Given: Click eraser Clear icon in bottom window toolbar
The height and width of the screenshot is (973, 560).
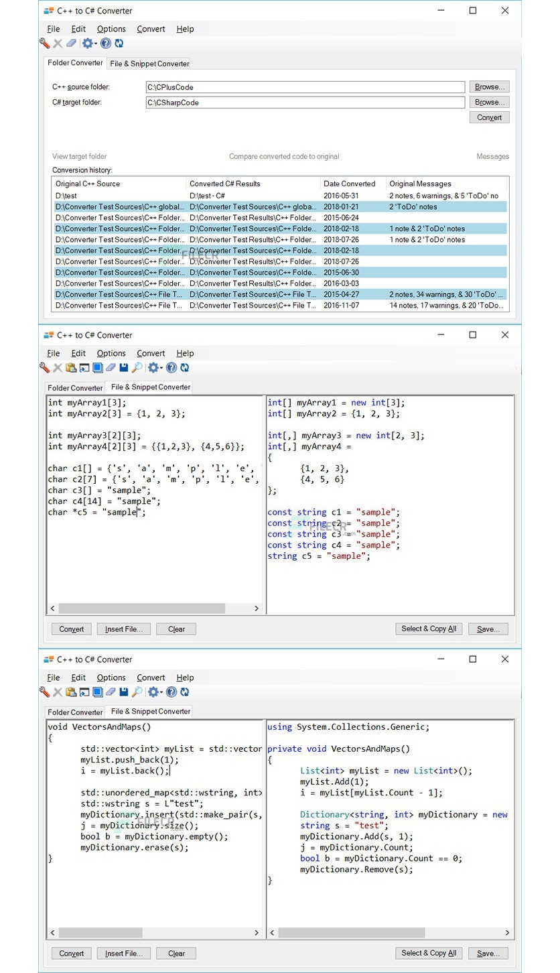Looking at the screenshot, I should click(111, 692).
